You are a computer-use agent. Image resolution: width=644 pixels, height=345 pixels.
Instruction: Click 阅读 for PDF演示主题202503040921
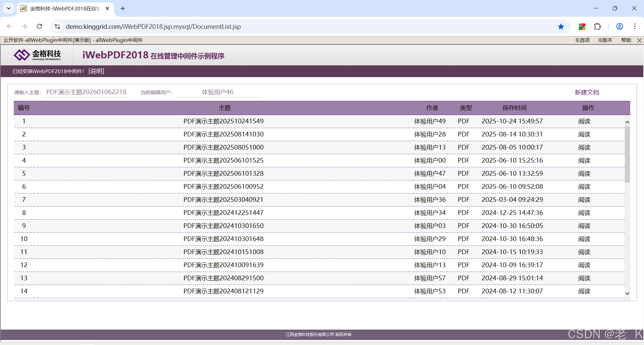point(584,200)
